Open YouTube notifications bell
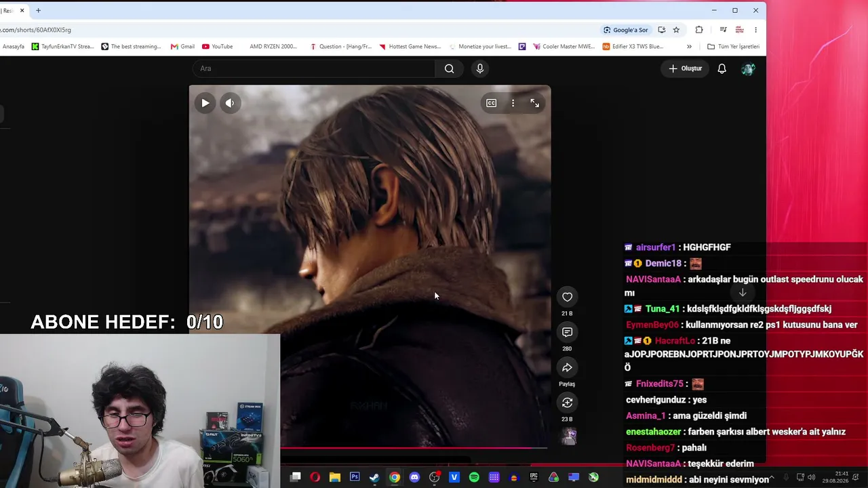The width and height of the screenshot is (868, 488). pyautogui.click(x=722, y=68)
